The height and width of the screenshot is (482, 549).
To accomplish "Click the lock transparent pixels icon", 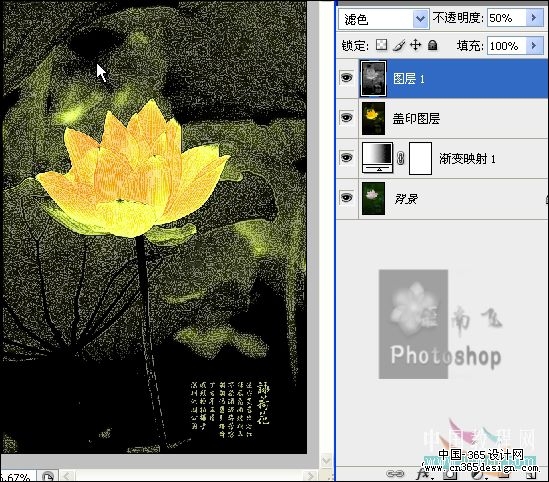I will (381, 45).
